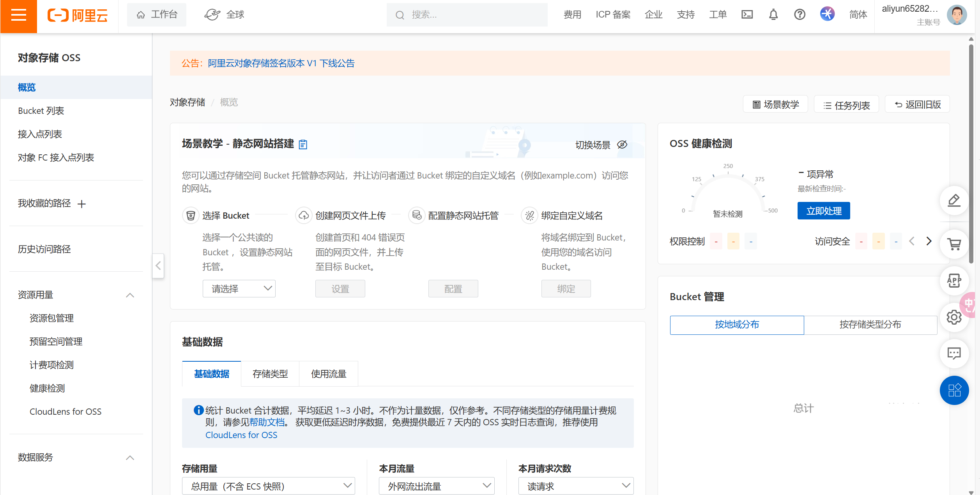
Task: Click the static hosting config step icon
Action: tap(417, 216)
